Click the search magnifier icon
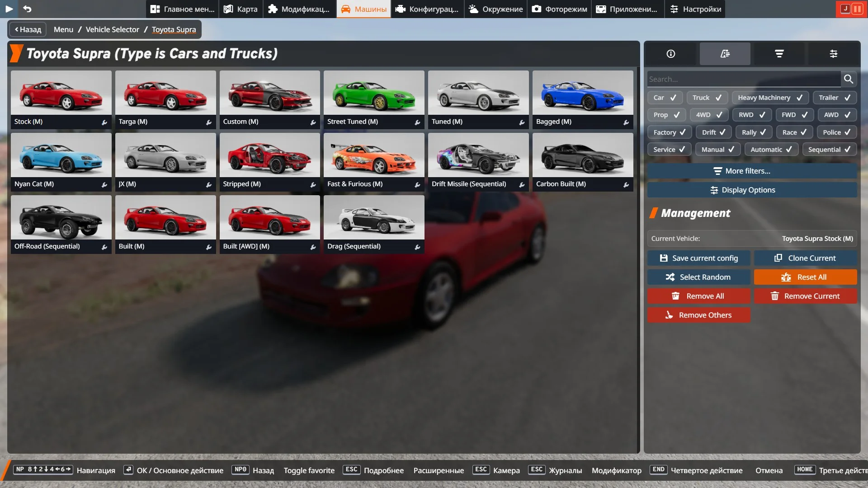 [849, 79]
